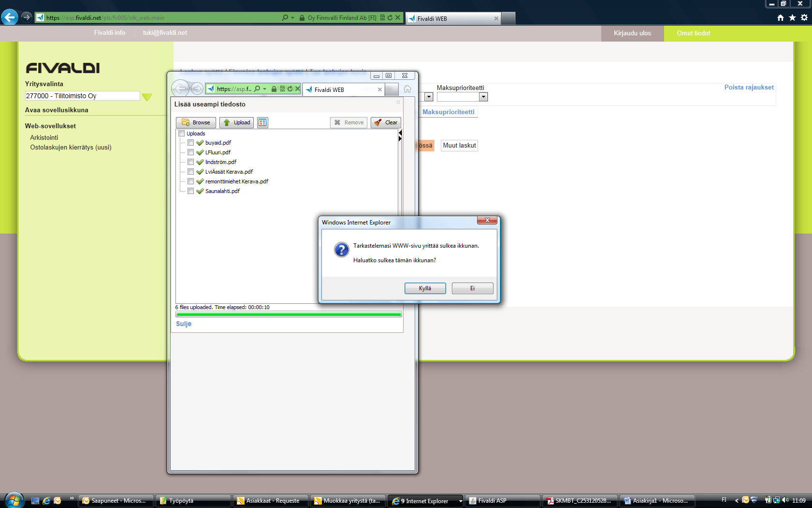
Task: Click the Sulje link below progress bar
Action: tap(184, 324)
